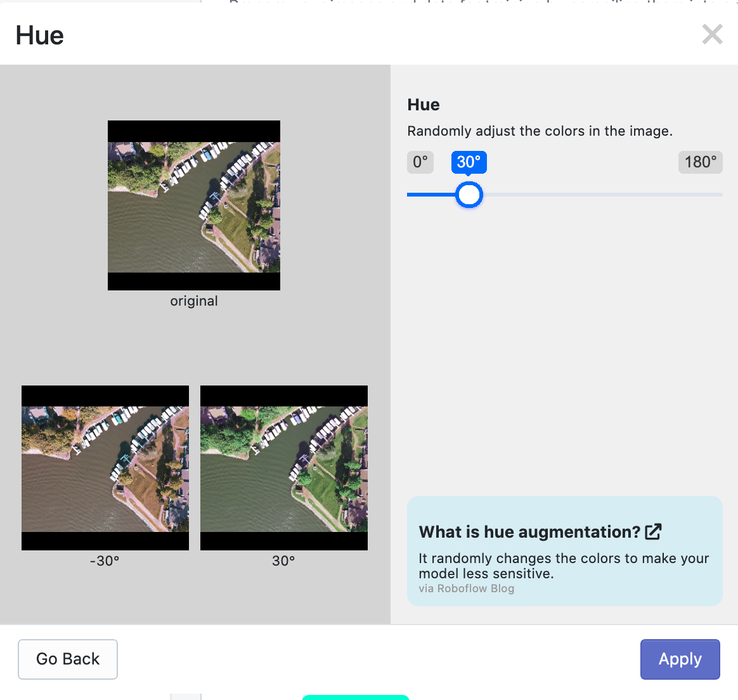Click the Hue dialog title
738x700 pixels.
pos(39,36)
